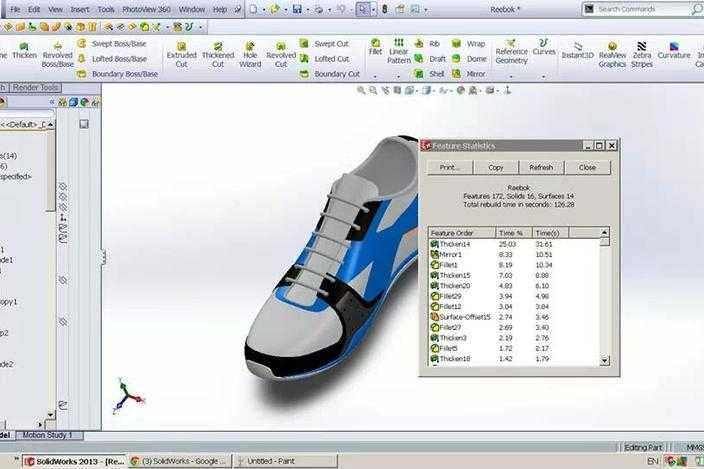Viewport: 704px width, 469px height.
Task: Activate the Extruded Cut tool
Action: (181, 55)
